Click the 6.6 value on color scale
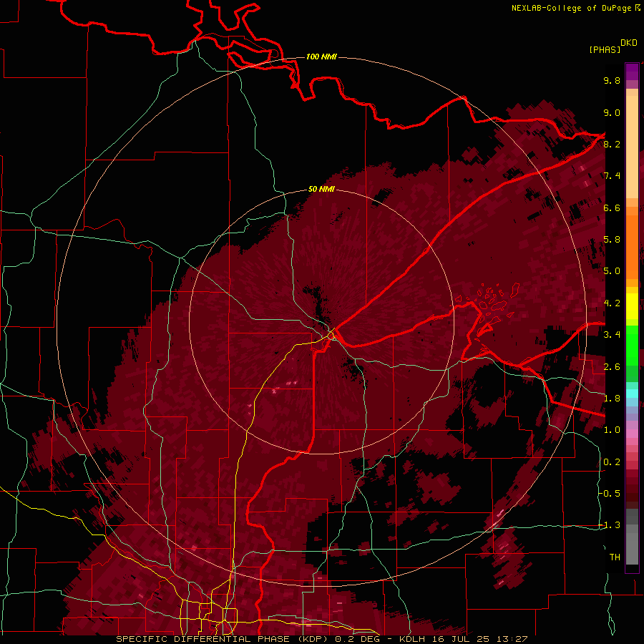Viewport: 644px width, 644px height. point(612,208)
